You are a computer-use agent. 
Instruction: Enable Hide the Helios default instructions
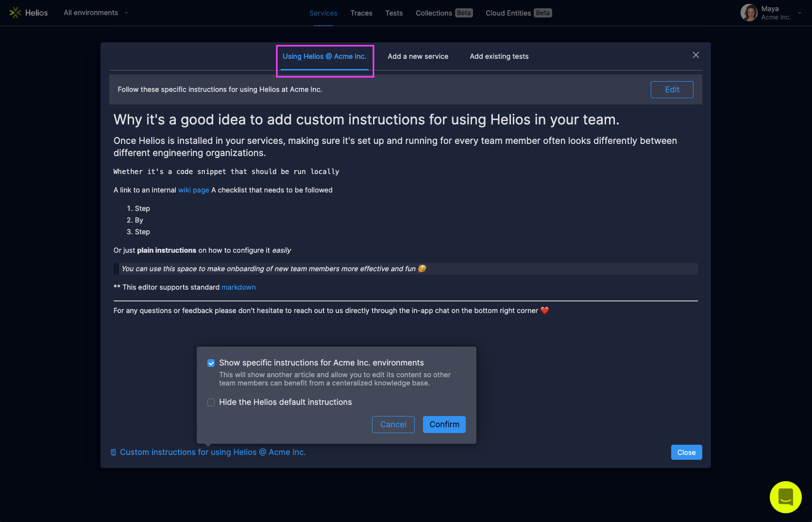(211, 402)
